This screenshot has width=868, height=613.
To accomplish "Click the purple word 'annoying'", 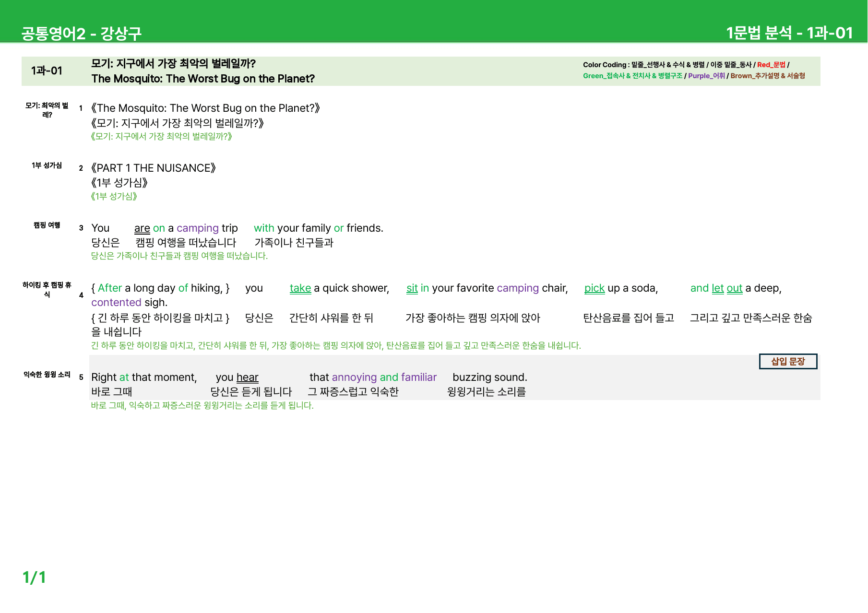I will pyautogui.click(x=354, y=377).
